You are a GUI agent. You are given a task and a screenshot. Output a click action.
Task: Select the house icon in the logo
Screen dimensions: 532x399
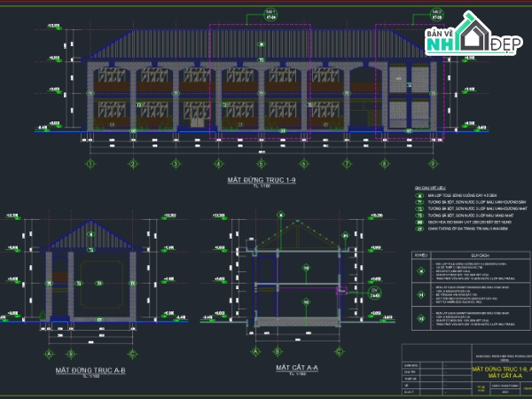click(473, 32)
